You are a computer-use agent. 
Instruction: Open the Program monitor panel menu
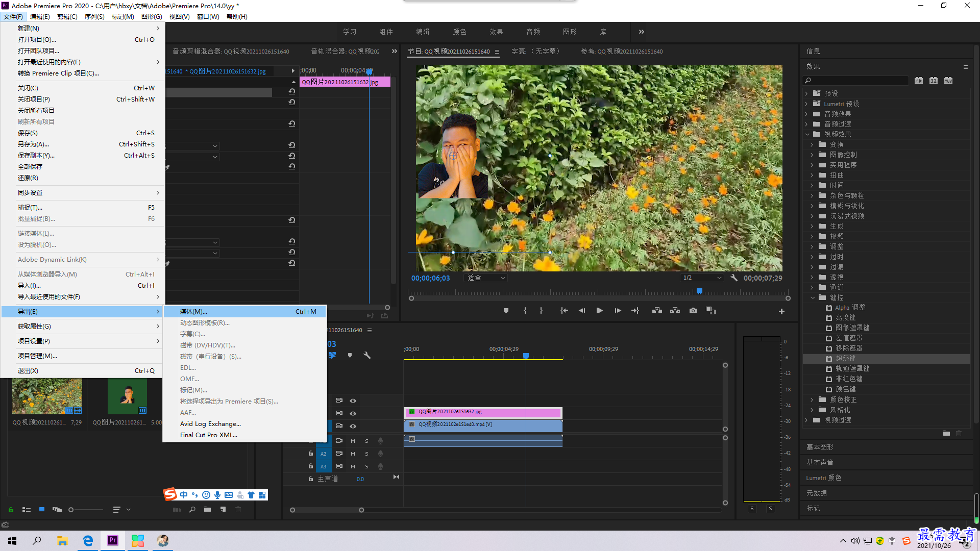(497, 52)
